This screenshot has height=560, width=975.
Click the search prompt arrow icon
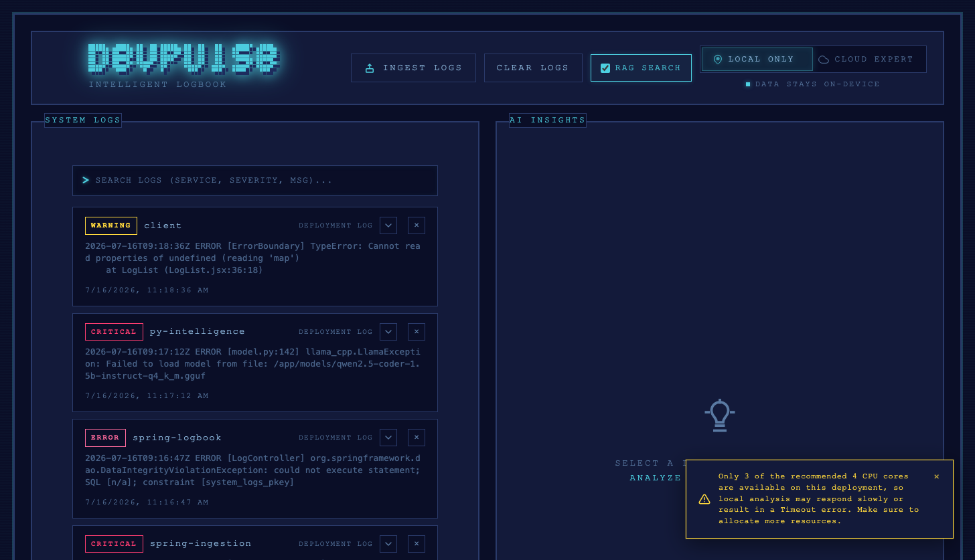click(x=86, y=180)
